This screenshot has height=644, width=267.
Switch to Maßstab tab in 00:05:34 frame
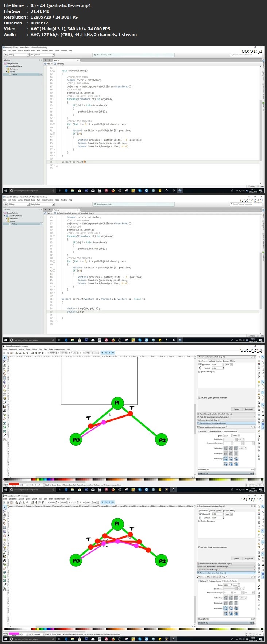[x=212, y=361]
